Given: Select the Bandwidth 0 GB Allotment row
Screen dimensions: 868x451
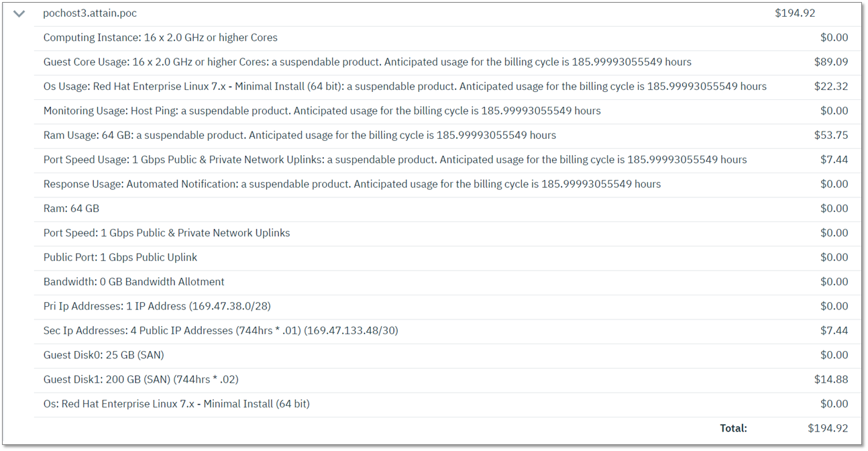Looking at the screenshot, I should coord(133,282).
